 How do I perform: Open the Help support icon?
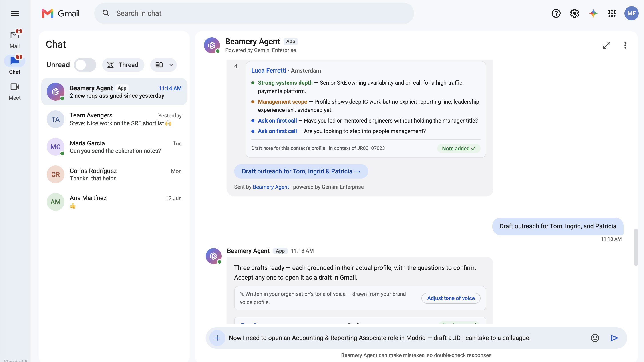(x=556, y=13)
